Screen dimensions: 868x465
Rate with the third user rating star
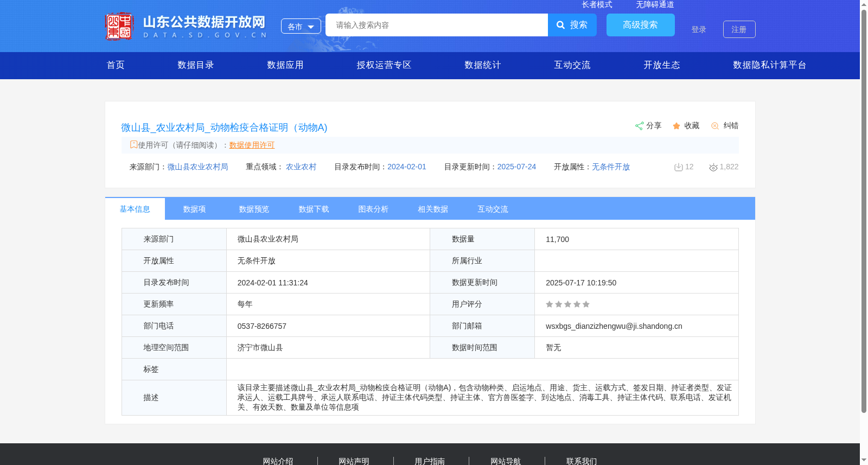(x=567, y=304)
